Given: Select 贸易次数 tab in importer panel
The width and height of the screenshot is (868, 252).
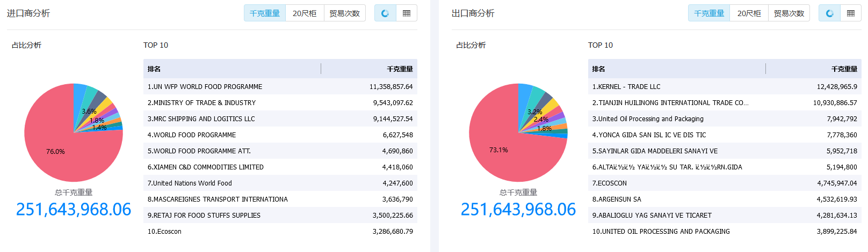Looking at the screenshot, I should pyautogui.click(x=344, y=13).
